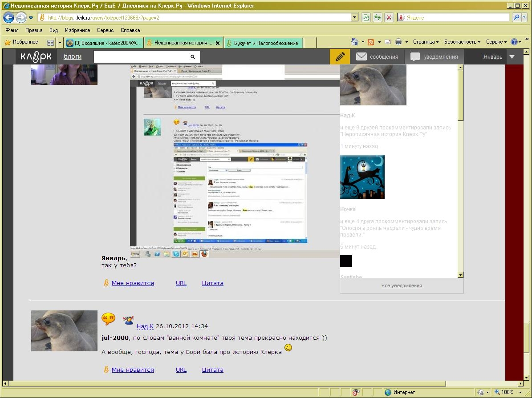Print page with the printer icon
The width and height of the screenshot is (532, 398).
[x=398, y=42]
